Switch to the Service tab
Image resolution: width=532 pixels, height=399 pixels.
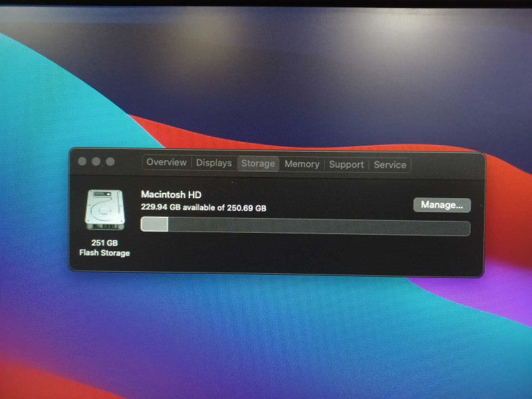point(390,165)
